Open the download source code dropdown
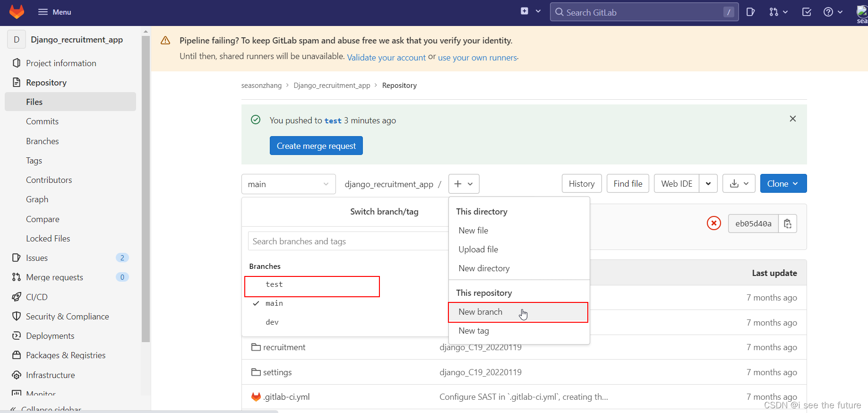The width and height of the screenshot is (868, 413). [739, 183]
